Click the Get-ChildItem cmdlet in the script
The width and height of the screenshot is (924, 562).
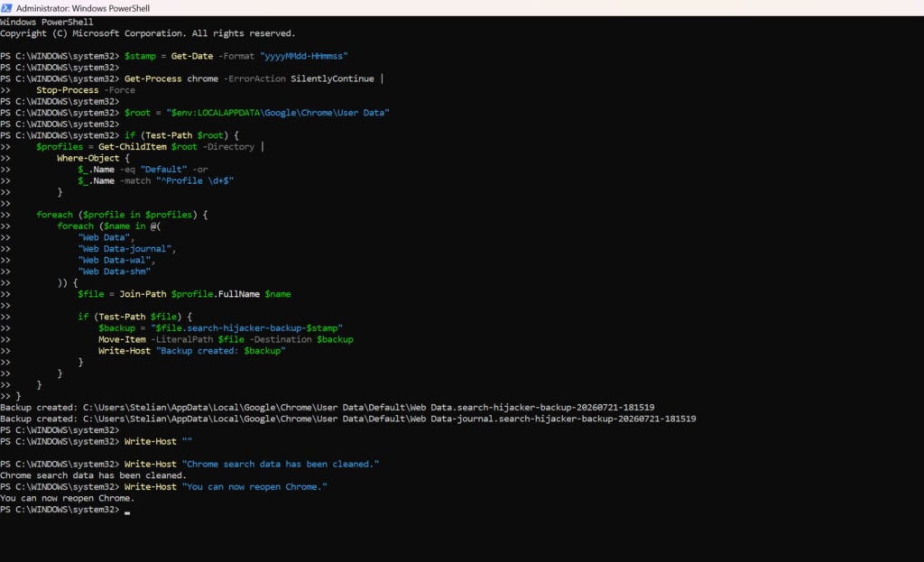(x=133, y=147)
